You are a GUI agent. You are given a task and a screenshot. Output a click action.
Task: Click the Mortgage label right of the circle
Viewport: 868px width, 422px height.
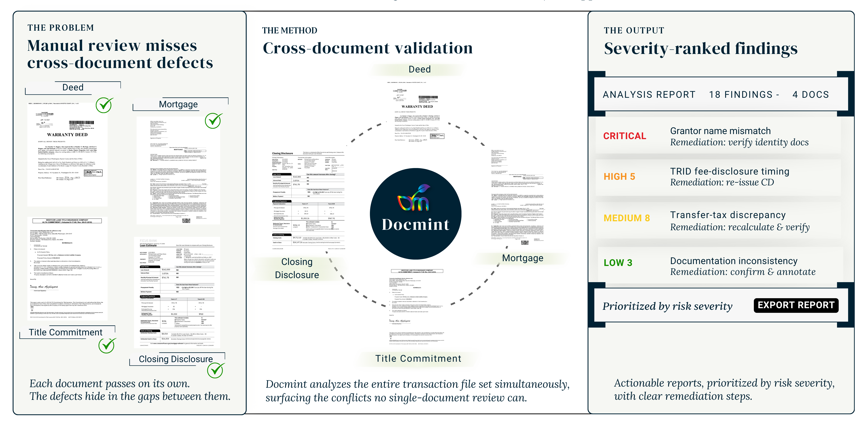(523, 258)
